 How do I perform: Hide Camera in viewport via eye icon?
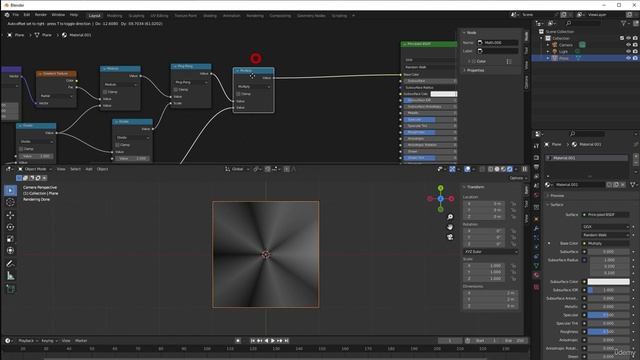pyautogui.click(x=629, y=45)
